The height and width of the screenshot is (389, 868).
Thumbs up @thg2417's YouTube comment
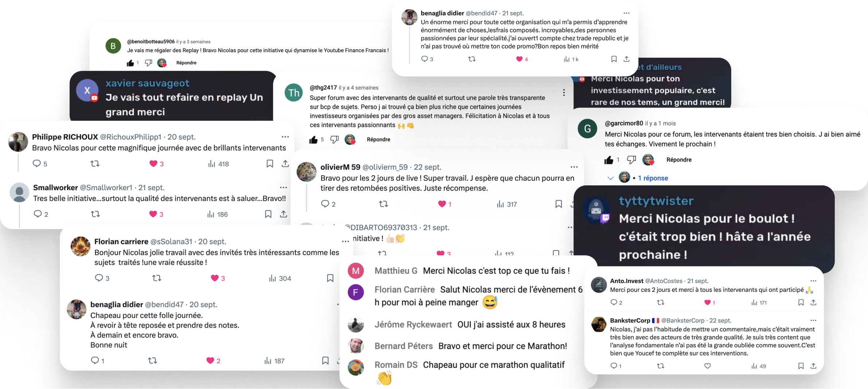(x=313, y=140)
